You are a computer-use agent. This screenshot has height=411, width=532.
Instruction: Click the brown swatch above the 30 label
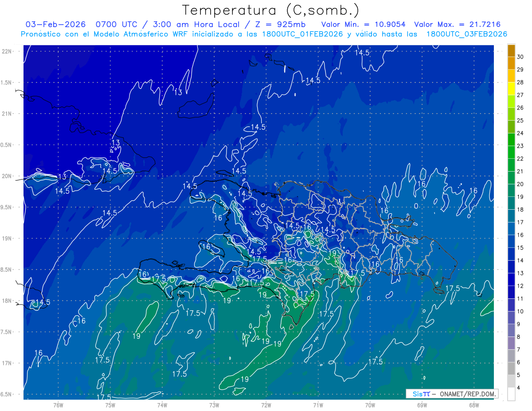tap(511, 51)
